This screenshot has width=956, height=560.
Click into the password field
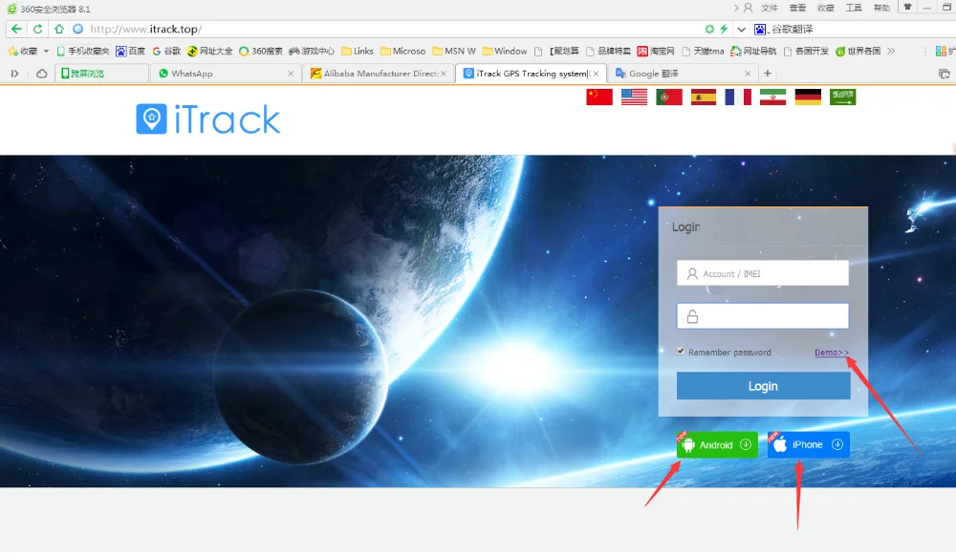(x=763, y=316)
